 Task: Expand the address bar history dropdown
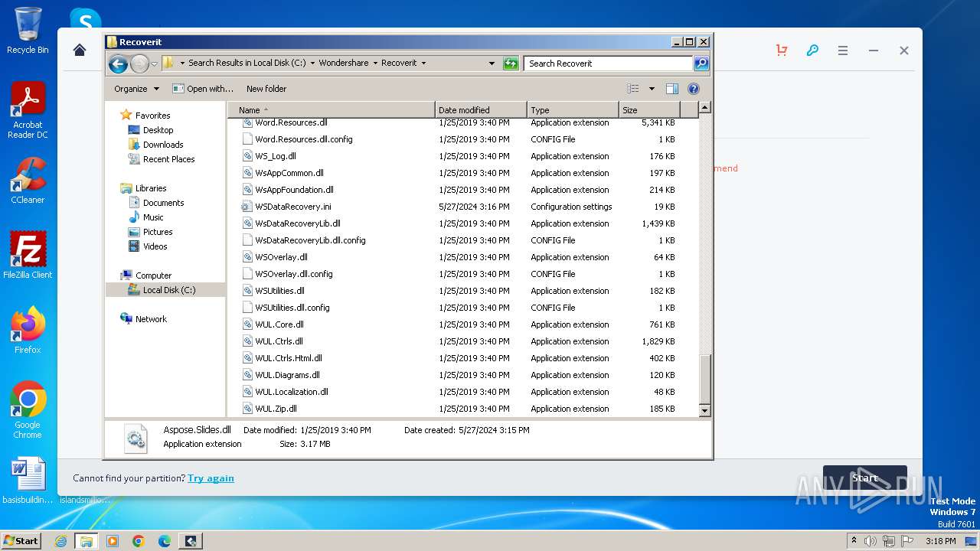click(492, 64)
